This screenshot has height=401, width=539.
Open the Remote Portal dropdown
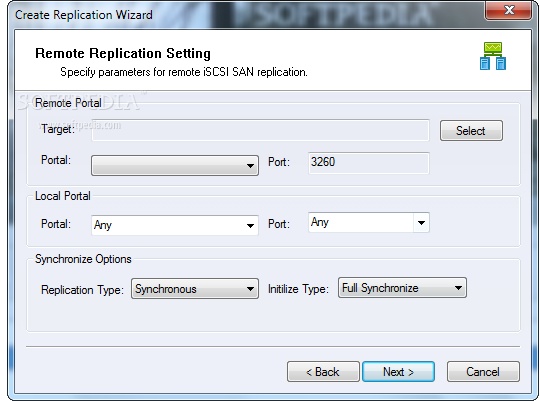click(175, 166)
